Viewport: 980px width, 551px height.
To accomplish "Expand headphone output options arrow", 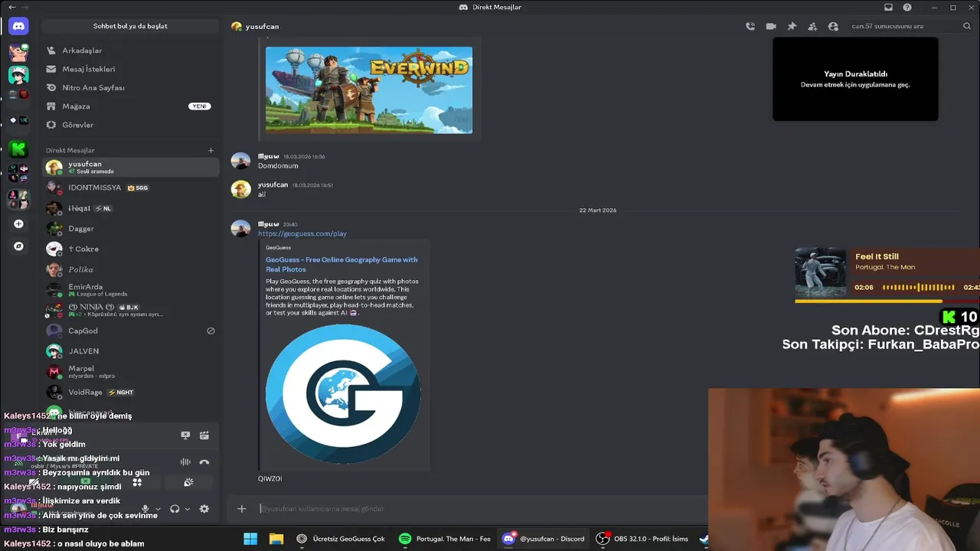I will pos(188,509).
